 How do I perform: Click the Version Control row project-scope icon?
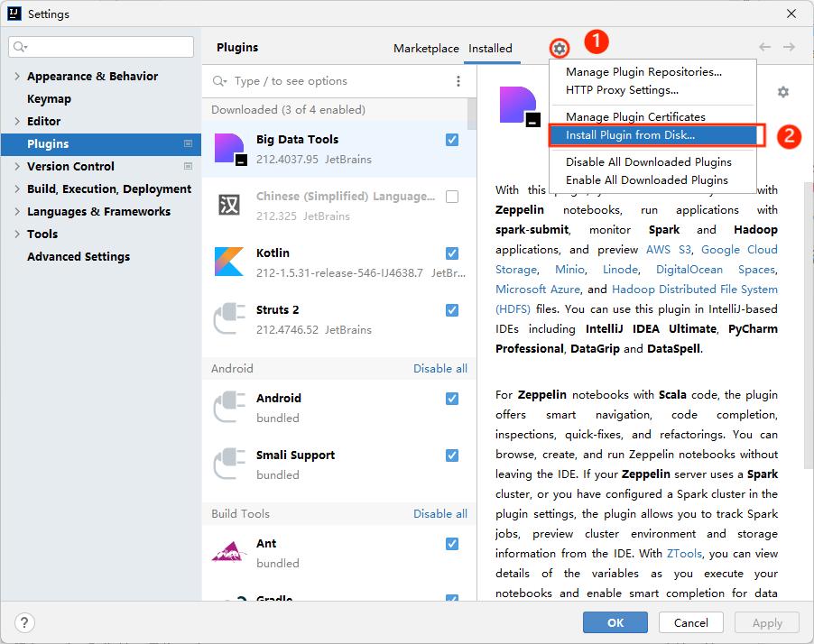(x=188, y=166)
